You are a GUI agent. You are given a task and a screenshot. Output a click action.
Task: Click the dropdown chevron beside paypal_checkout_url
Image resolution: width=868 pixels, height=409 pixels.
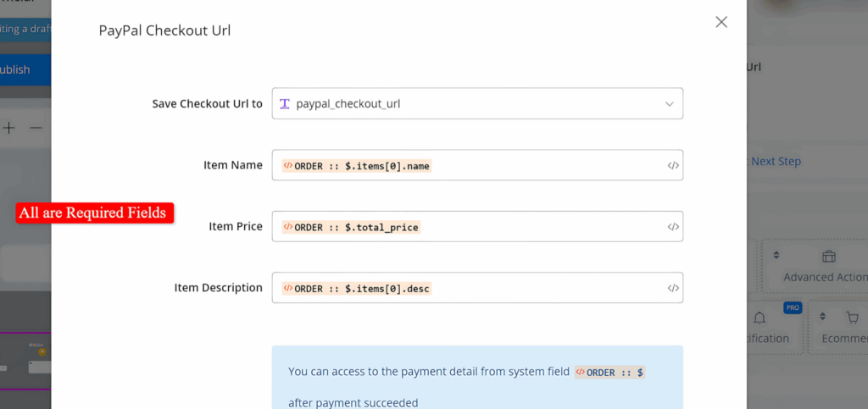pyautogui.click(x=669, y=104)
